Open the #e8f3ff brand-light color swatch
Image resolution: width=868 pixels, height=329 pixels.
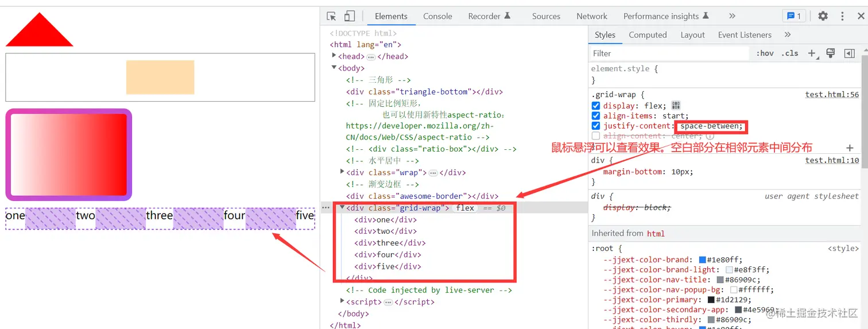(729, 270)
